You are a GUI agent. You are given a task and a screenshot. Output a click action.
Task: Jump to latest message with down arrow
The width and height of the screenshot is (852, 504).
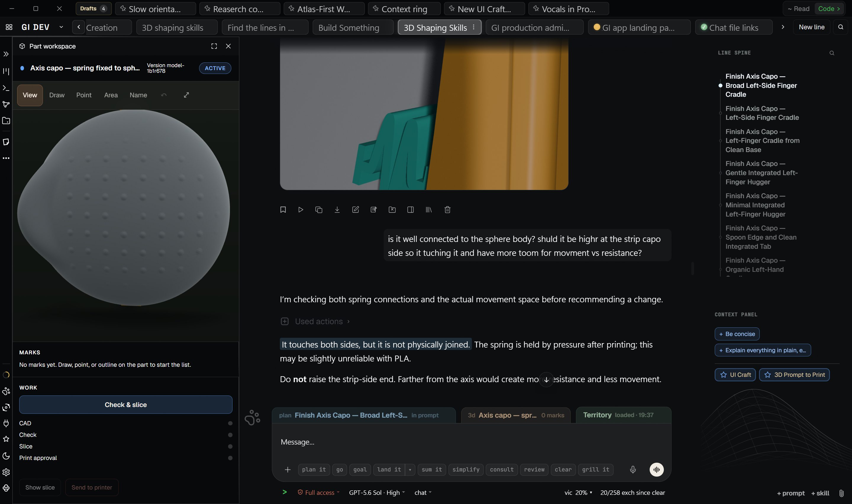click(x=546, y=380)
